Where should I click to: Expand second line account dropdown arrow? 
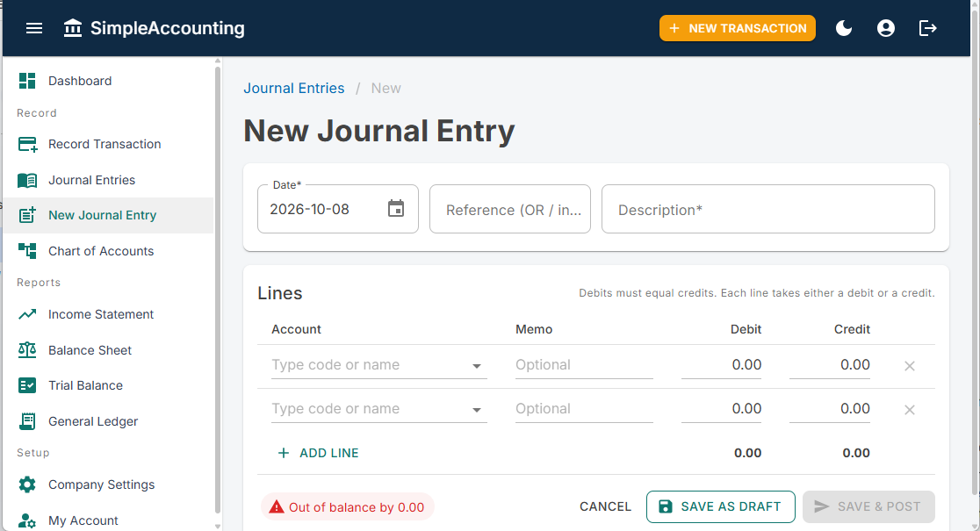tap(477, 410)
